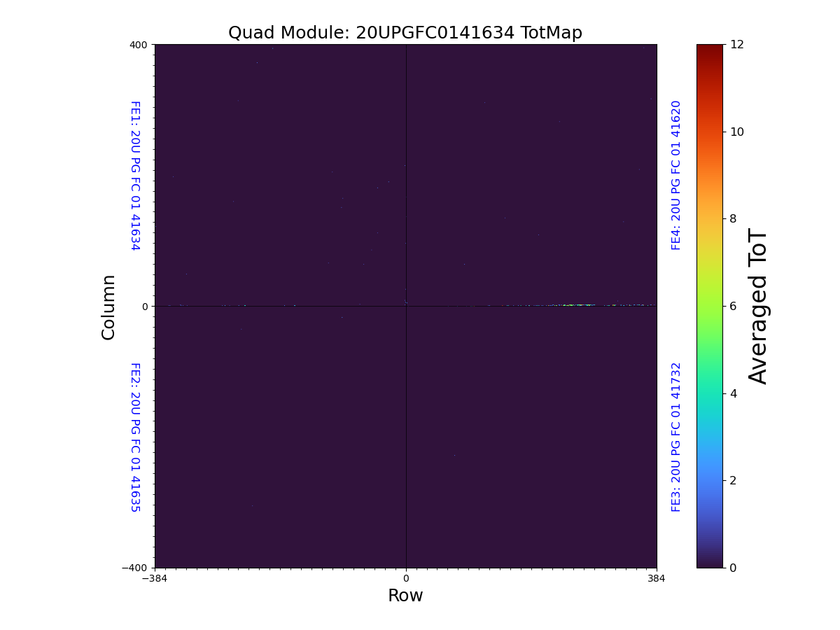840x630 pixels.
Task: Select the FE1: 20U PG FC 01 41634 label
Action: click(x=135, y=175)
